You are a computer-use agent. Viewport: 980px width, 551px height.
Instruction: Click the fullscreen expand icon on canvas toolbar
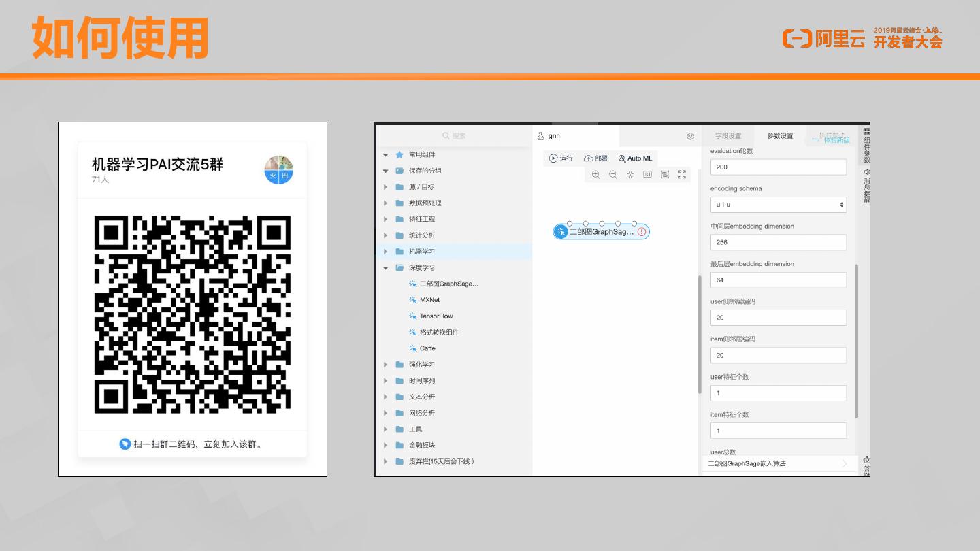[x=682, y=175]
